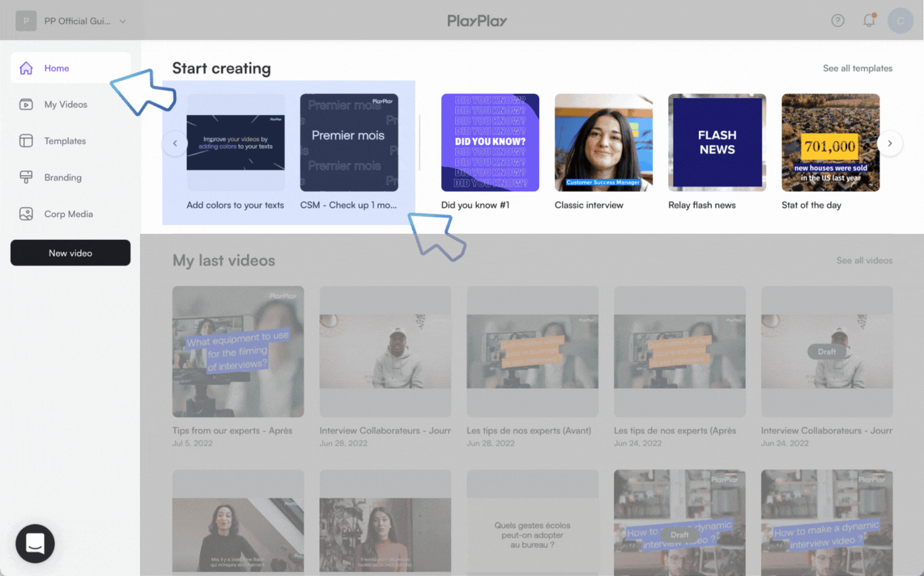Expand the PP Official Guide workspace dropdown
The height and width of the screenshot is (576, 924).
122,21
